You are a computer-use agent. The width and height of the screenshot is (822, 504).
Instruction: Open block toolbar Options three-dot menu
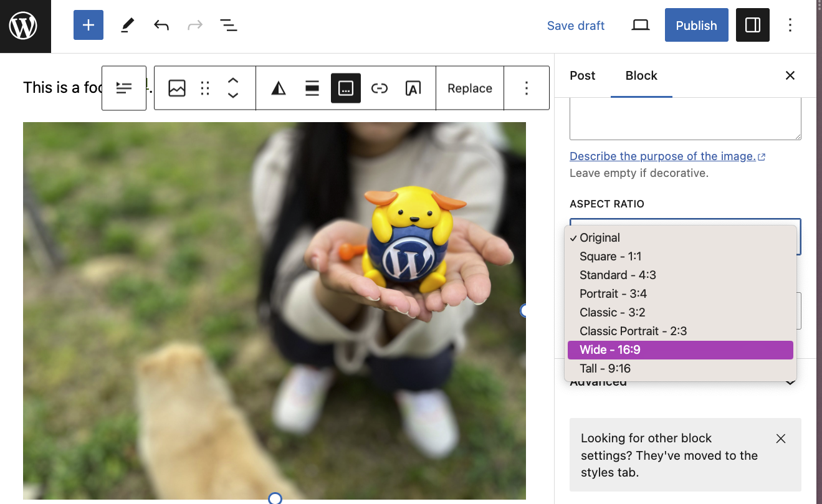526,88
